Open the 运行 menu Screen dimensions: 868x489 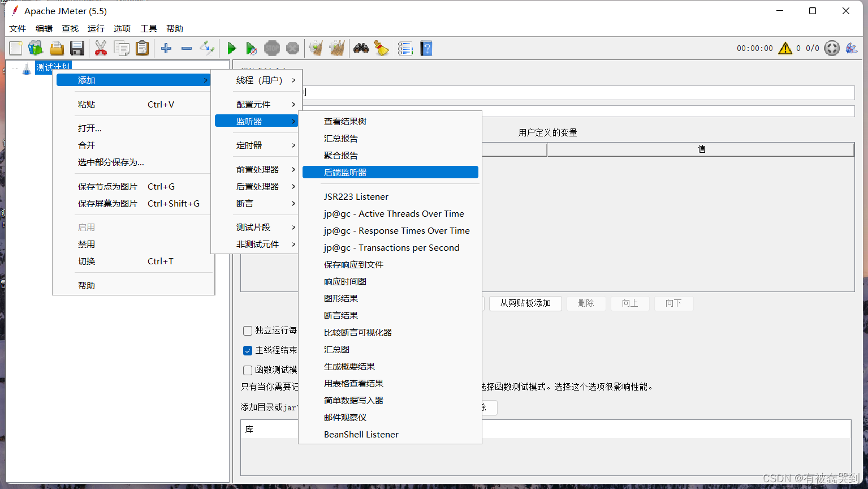pos(96,28)
